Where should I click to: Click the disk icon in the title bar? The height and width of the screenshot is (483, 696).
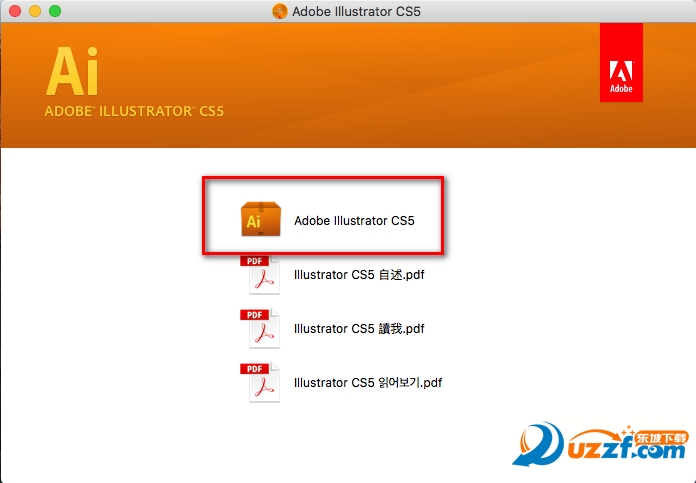click(x=279, y=11)
